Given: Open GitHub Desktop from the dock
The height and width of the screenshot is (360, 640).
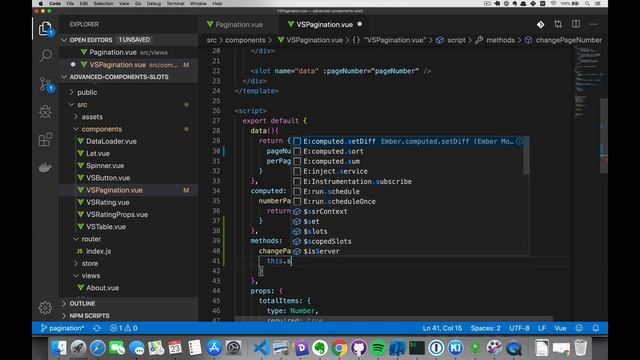Looking at the screenshot, I should coord(359,348).
